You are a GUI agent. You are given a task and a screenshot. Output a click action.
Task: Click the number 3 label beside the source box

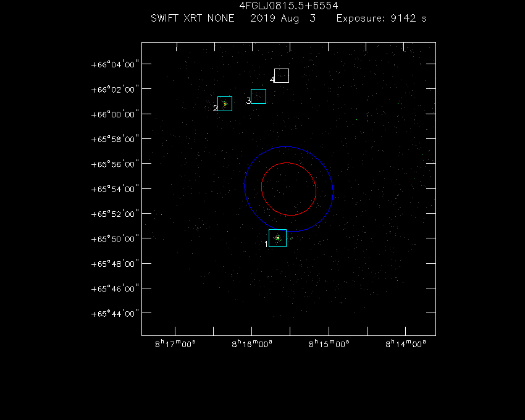248,101
